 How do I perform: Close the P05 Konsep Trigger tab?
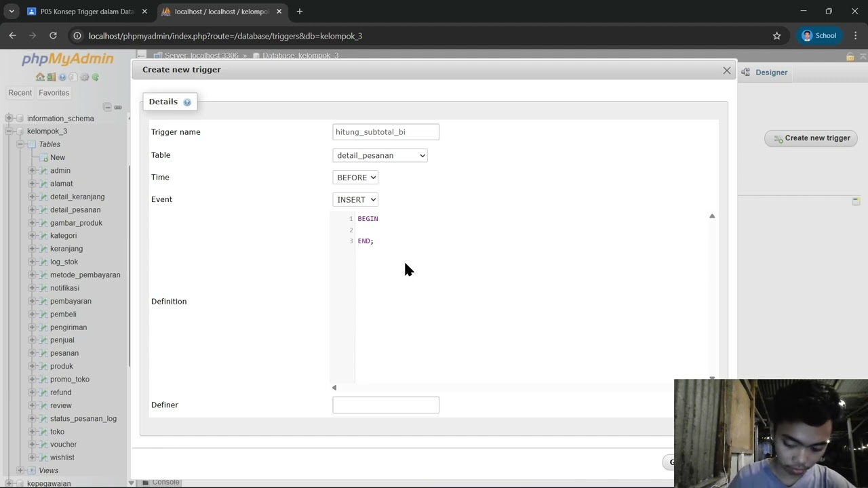144,12
